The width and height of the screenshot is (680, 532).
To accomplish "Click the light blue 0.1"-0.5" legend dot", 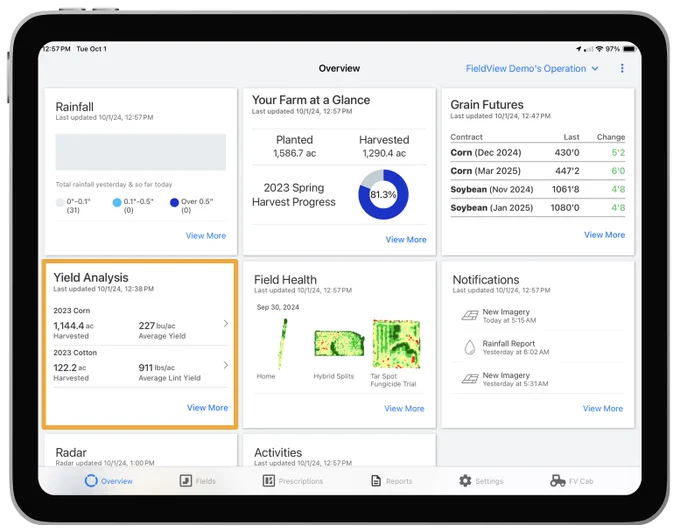I will click(117, 202).
